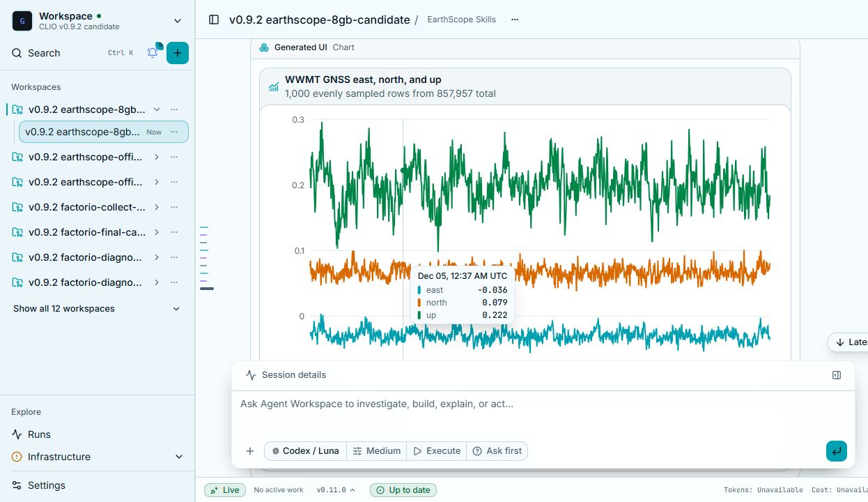
Task: Click the Generated UI icon above the chart
Action: 264,47
